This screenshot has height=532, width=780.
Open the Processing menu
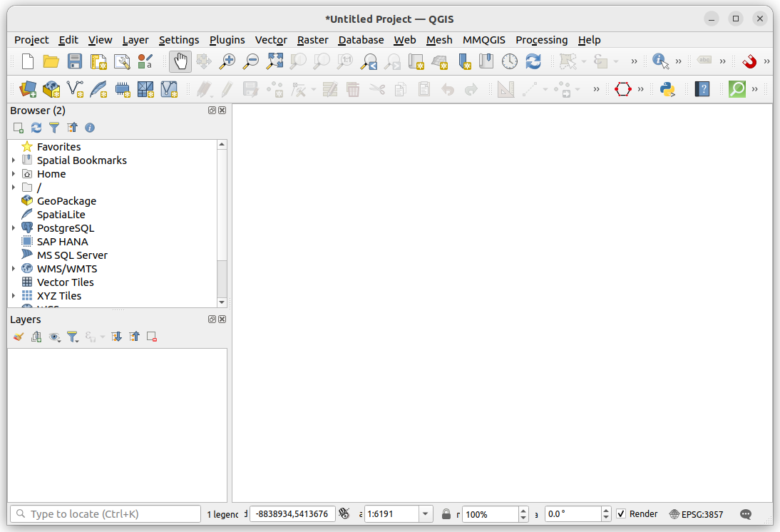tap(542, 40)
